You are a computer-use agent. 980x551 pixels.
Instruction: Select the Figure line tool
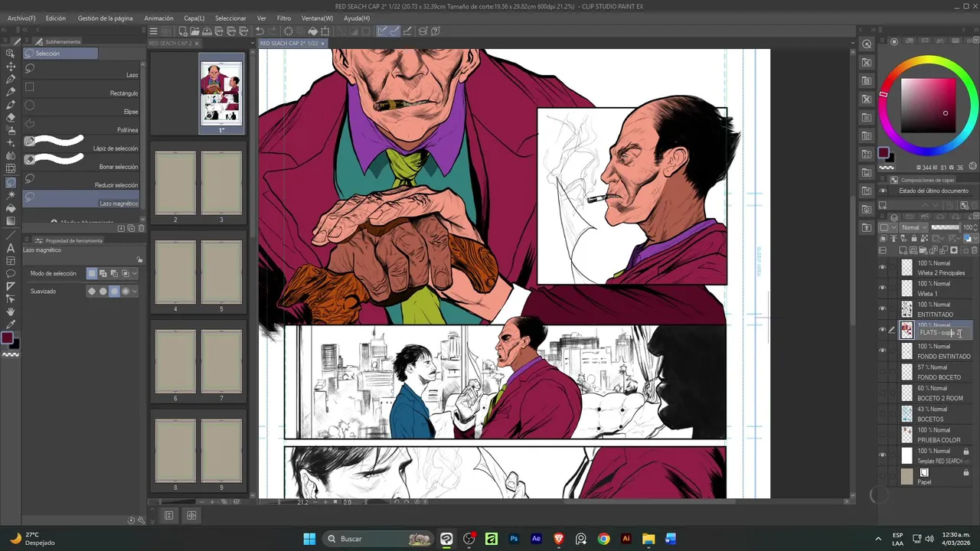pyautogui.click(x=11, y=234)
